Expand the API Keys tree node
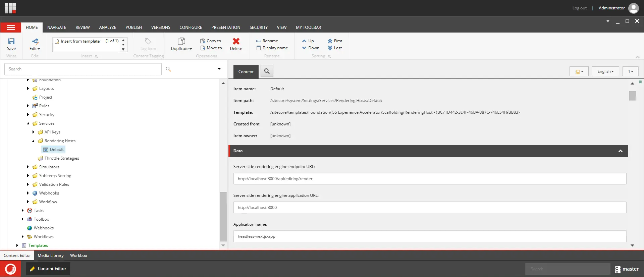This screenshot has height=277, width=644. coord(33,132)
